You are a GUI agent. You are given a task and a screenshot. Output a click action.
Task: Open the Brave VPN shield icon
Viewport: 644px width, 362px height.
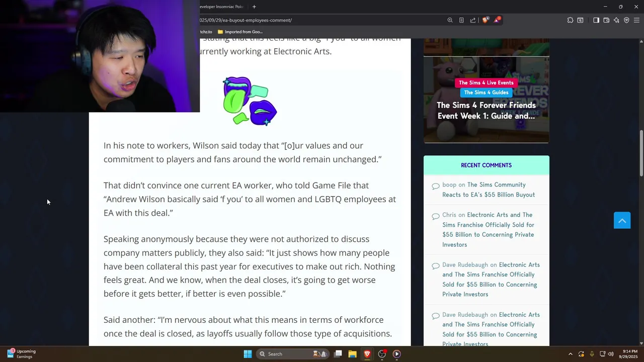click(626, 20)
